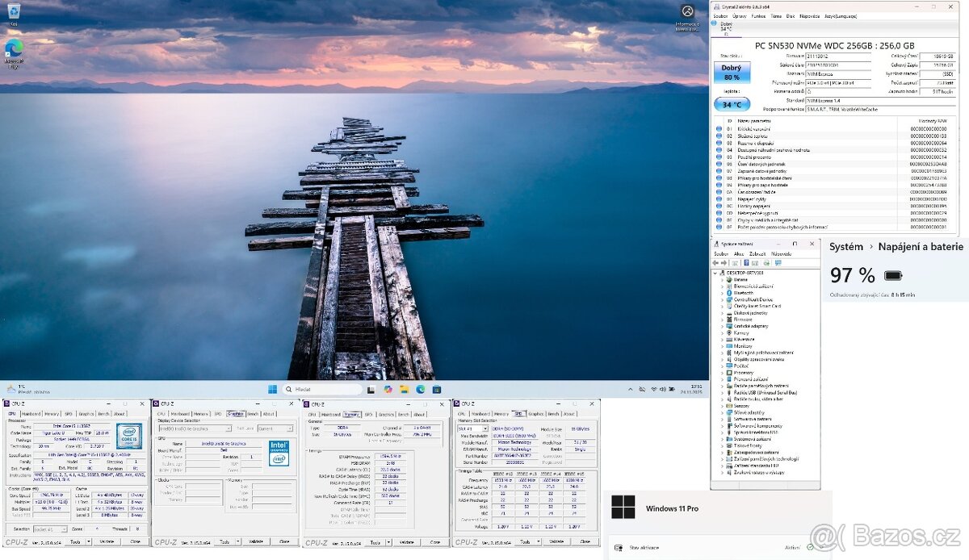Image resolution: width=969 pixels, height=560 pixels.
Task: Expand the Grafické adaptéry tree node
Action: click(x=722, y=326)
